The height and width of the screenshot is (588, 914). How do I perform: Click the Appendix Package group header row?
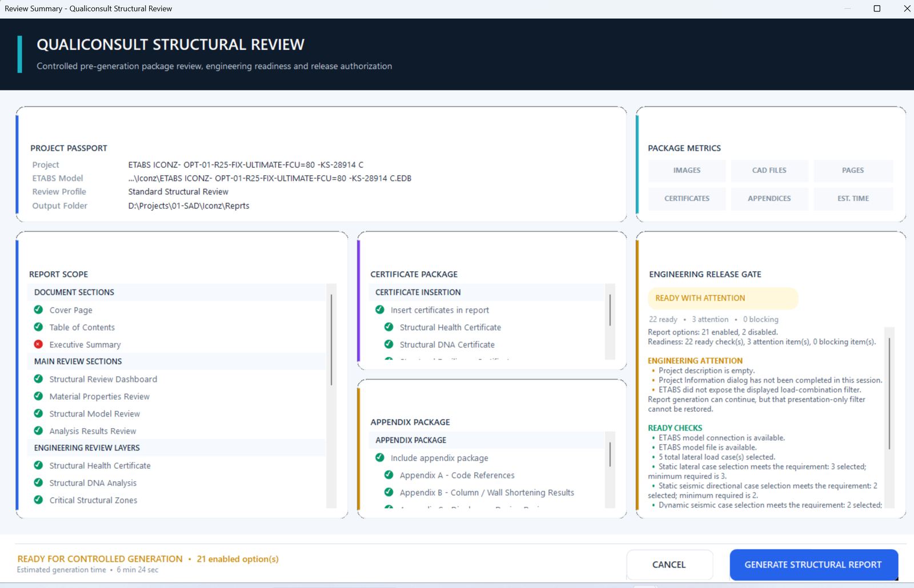pos(487,440)
